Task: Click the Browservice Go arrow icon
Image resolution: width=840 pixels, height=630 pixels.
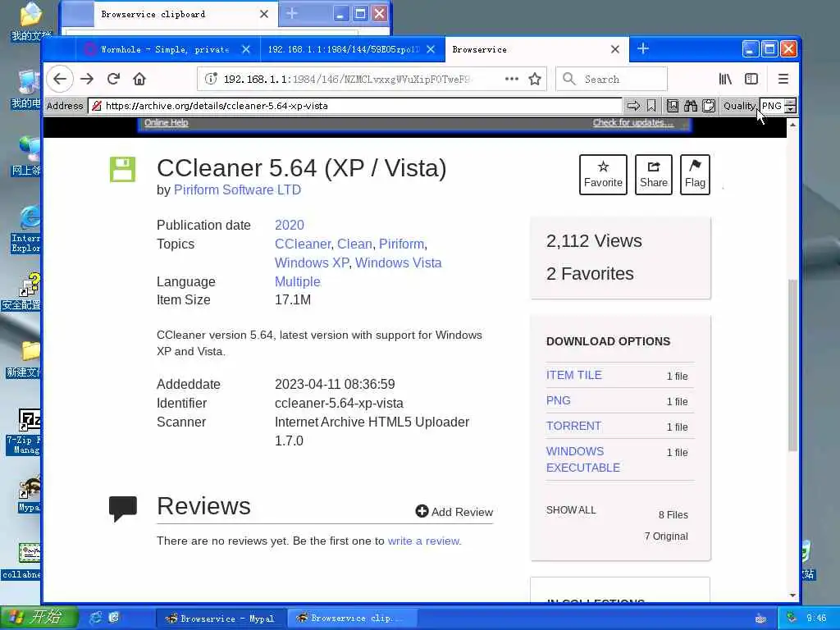Action: pyautogui.click(x=633, y=106)
